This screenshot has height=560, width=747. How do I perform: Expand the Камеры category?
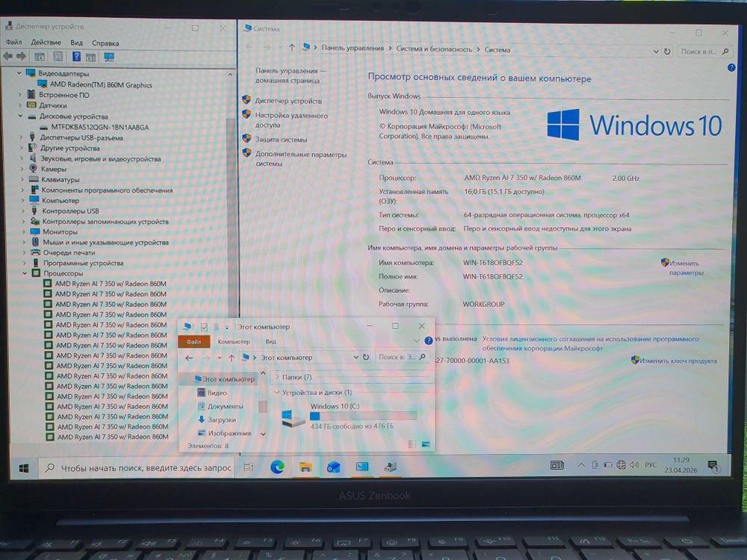tap(22, 169)
